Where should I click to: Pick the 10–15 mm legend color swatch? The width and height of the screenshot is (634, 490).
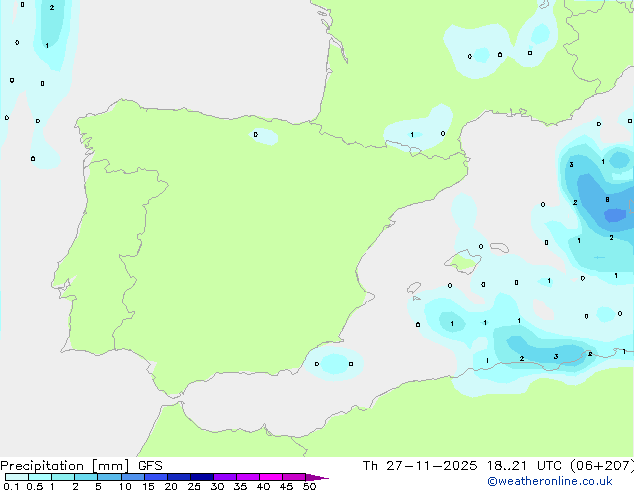click(x=133, y=477)
